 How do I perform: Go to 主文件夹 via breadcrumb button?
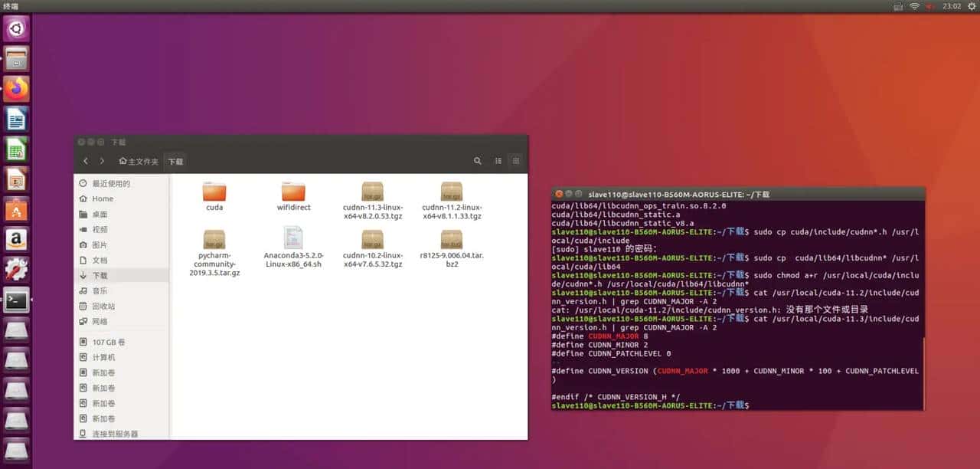click(x=138, y=161)
